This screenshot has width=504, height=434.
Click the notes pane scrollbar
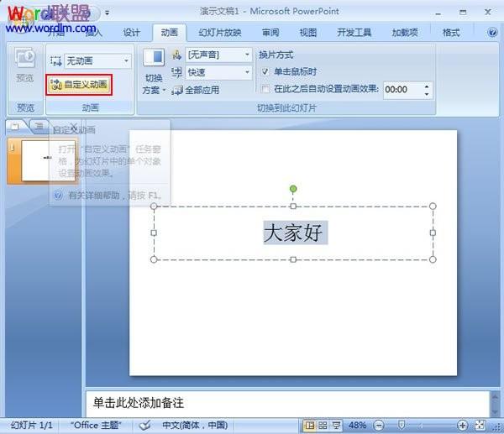[495, 404]
